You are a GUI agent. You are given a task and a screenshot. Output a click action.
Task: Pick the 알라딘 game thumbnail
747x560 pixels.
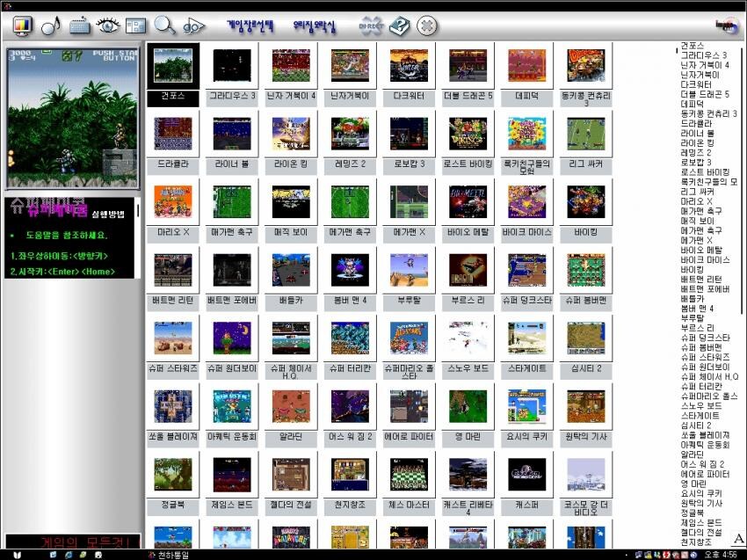point(291,406)
